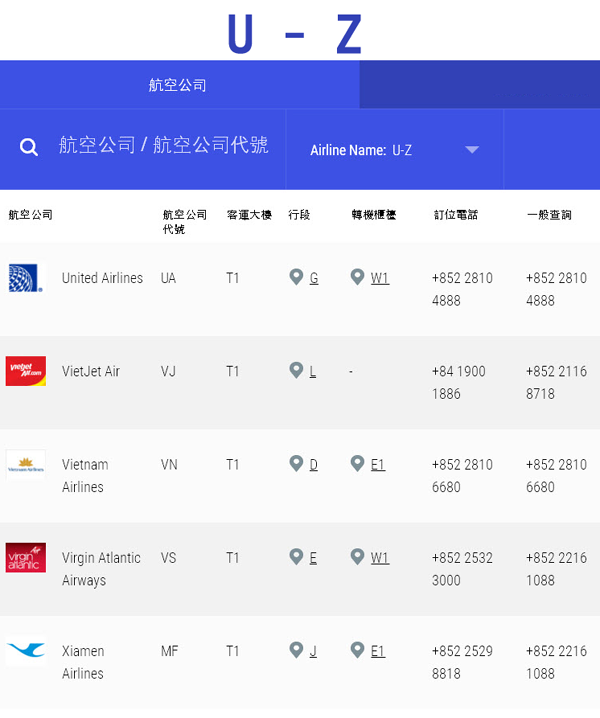Click map pin beside aisle J

click(296, 650)
